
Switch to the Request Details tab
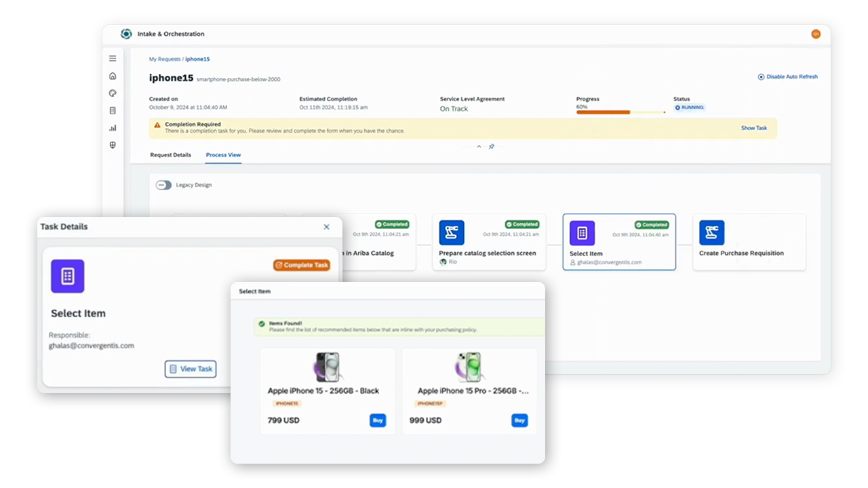click(170, 155)
